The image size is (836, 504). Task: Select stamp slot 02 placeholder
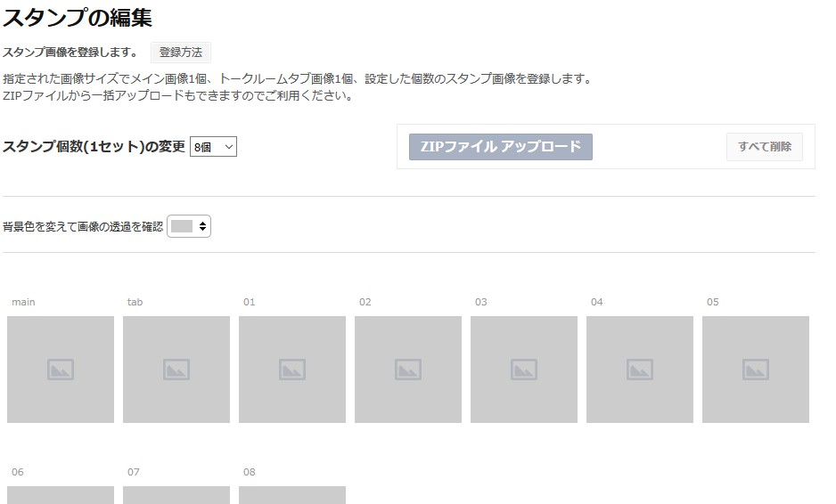tap(408, 370)
